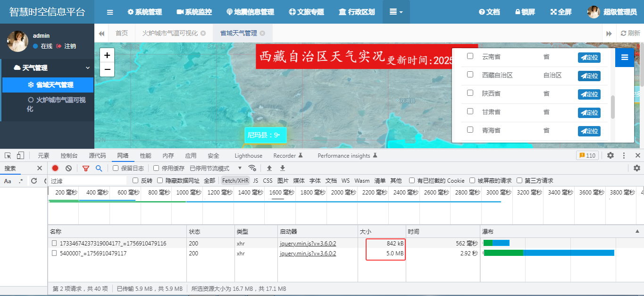The height and width of the screenshot is (296, 644).
Task: Clear the network log icon
Action: tap(68, 168)
